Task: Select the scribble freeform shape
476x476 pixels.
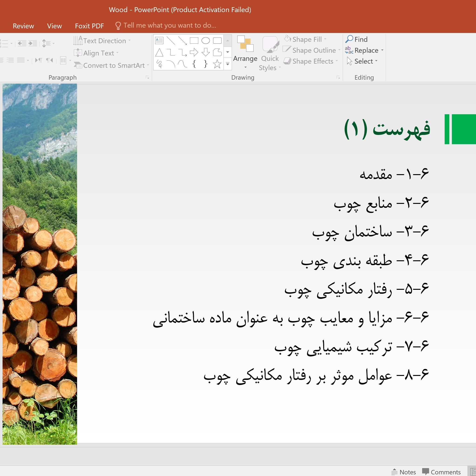Action: (x=159, y=64)
